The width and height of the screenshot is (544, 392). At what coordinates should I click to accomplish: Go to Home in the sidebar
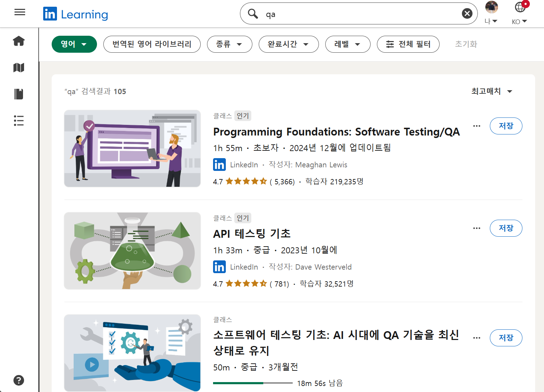coord(19,41)
